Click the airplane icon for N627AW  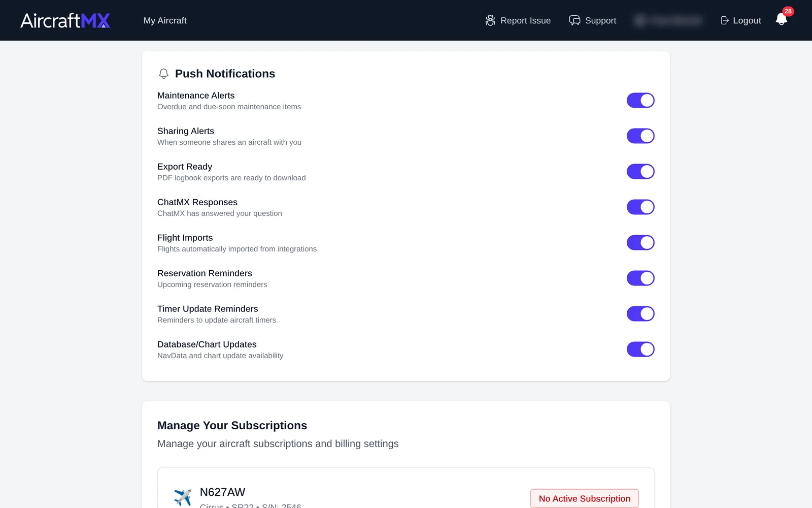click(183, 497)
